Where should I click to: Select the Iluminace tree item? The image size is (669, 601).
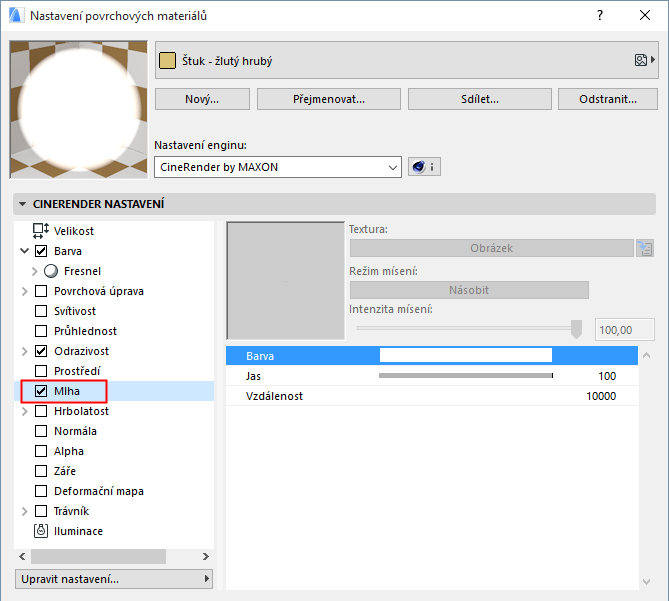coord(78,531)
